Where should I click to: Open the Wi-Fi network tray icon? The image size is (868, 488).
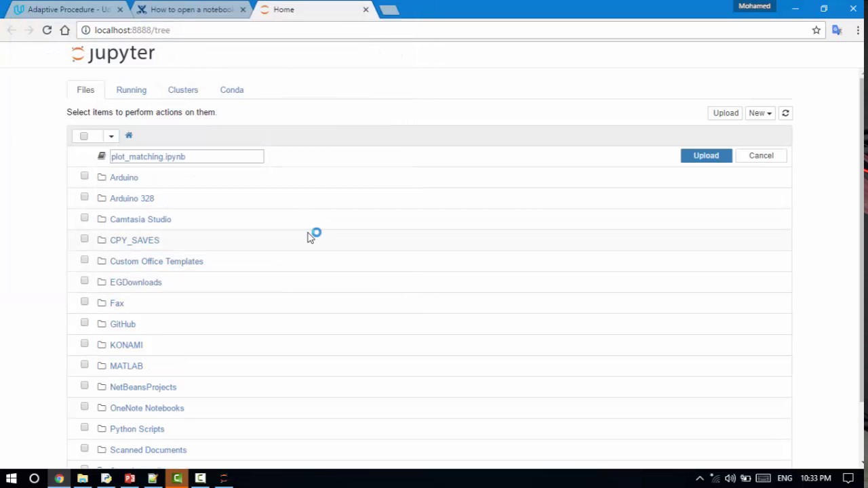click(715, 479)
